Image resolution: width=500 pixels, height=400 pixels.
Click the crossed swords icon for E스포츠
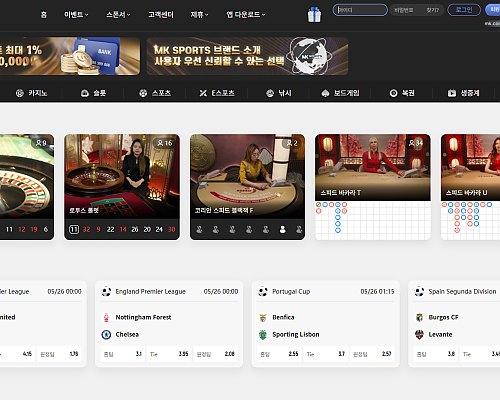[203, 93]
